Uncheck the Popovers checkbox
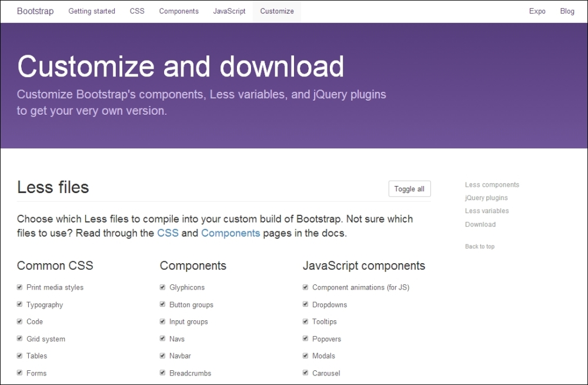This screenshot has height=385, width=588. coord(305,338)
